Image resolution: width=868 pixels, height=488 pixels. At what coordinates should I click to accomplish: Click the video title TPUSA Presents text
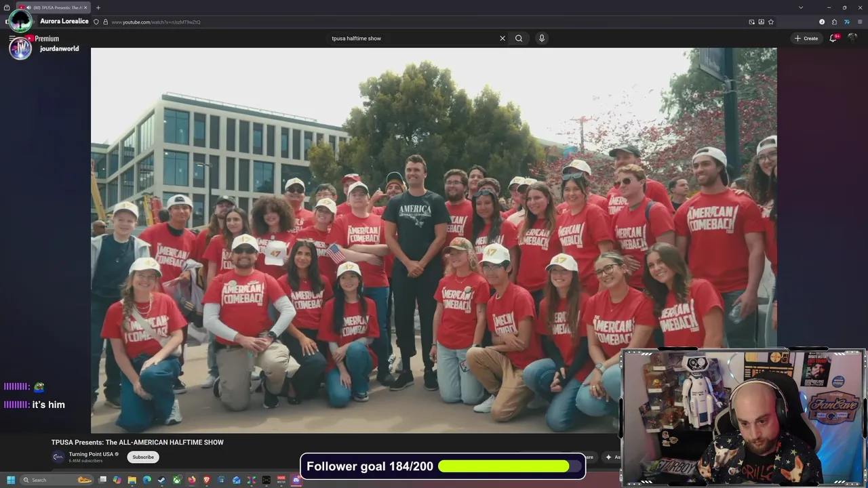tap(138, 443)
